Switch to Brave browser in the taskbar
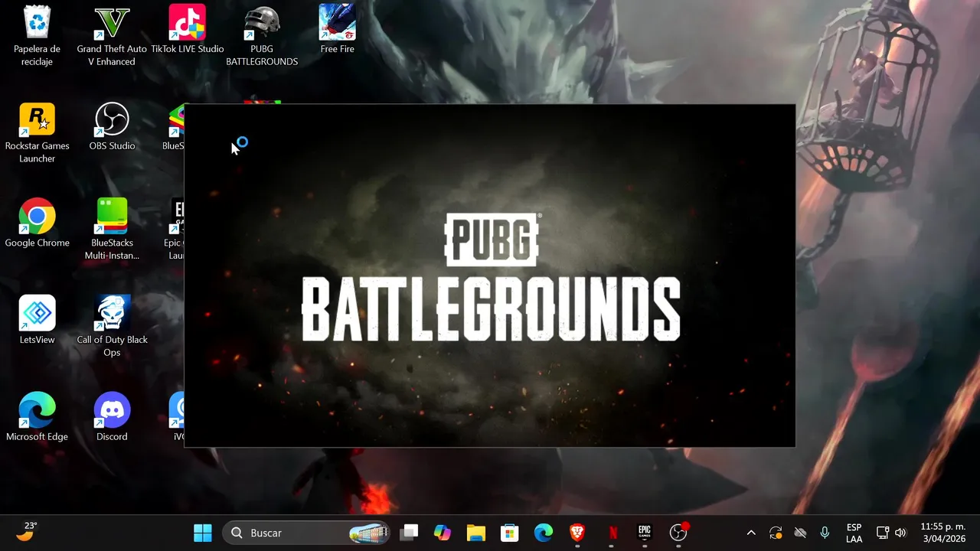The width and height of the screenshot is (980, 551). [577, 533]
